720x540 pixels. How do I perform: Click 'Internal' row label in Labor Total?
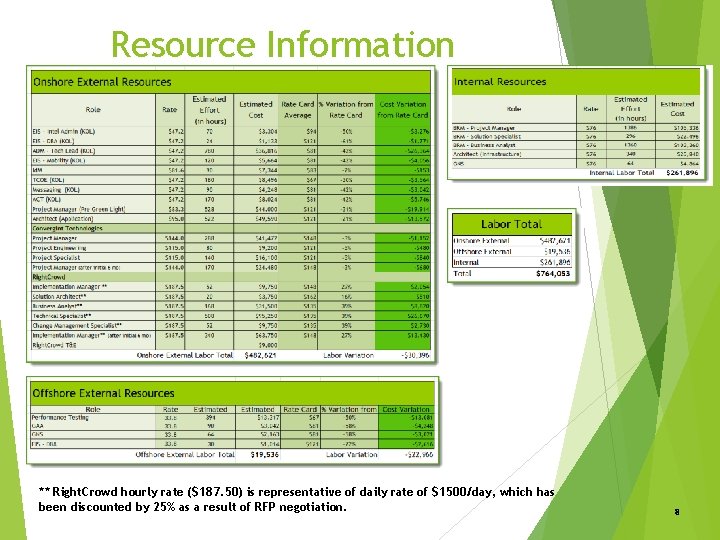click(466, 263)
